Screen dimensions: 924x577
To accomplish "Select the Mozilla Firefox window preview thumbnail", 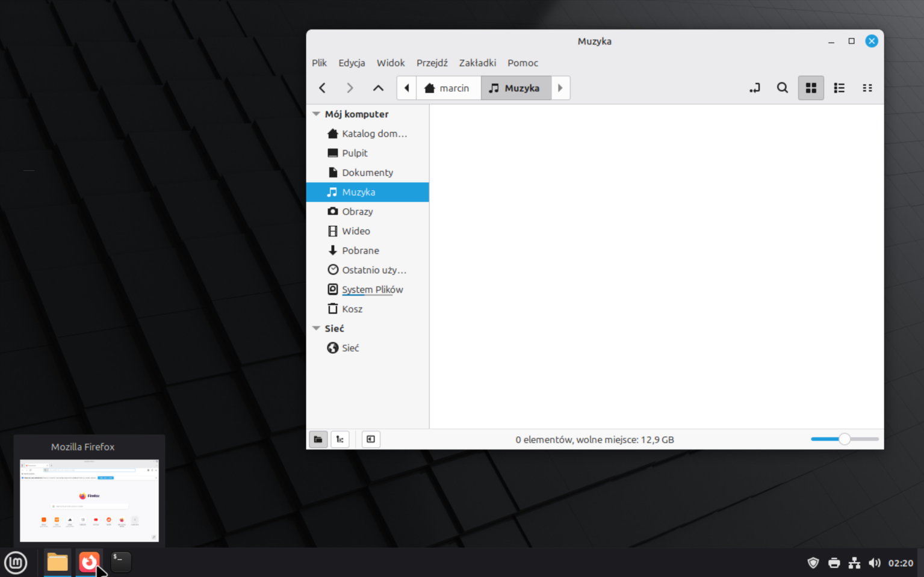I will click(x=89, y=500).
